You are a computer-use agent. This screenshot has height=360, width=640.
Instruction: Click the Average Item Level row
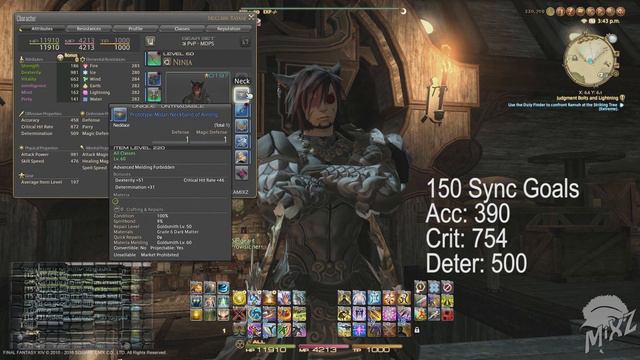click(49, 182)
